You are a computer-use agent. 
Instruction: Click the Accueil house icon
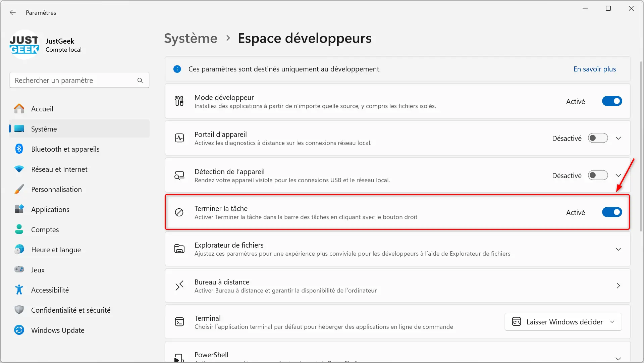[19, 109]
